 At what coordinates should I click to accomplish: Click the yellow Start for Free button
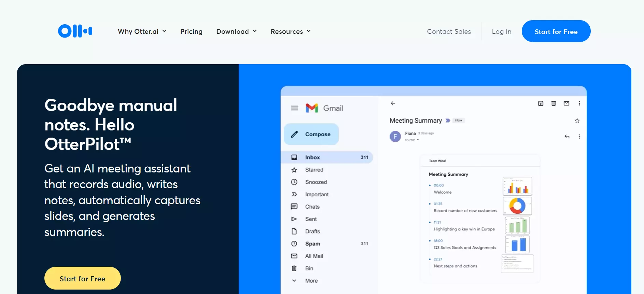coord(82,278)
